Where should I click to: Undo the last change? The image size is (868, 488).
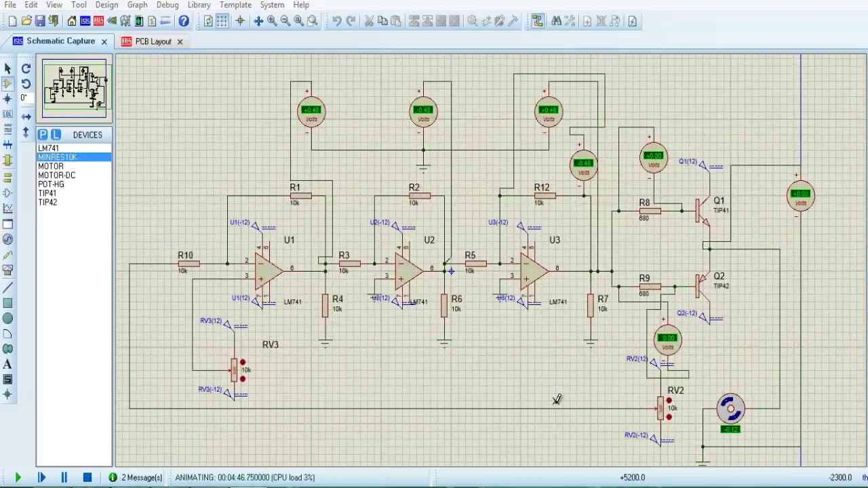(x=337, y=21)
